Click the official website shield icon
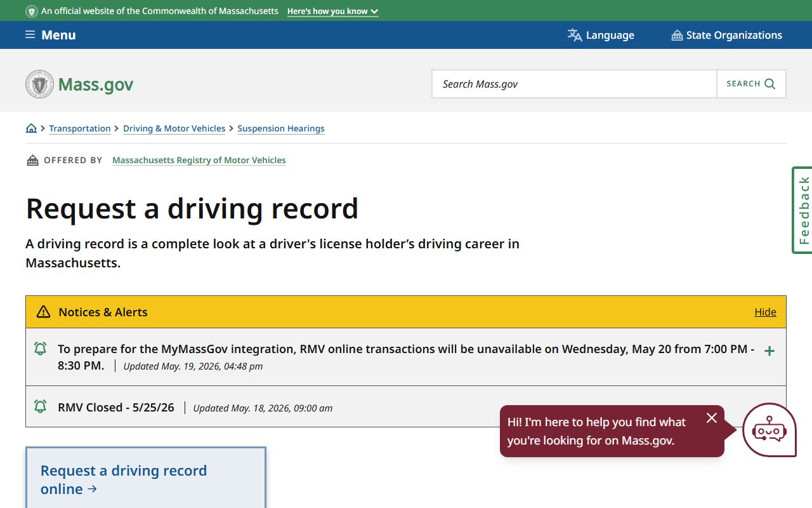The image size is (812, 508). (31, 11)
